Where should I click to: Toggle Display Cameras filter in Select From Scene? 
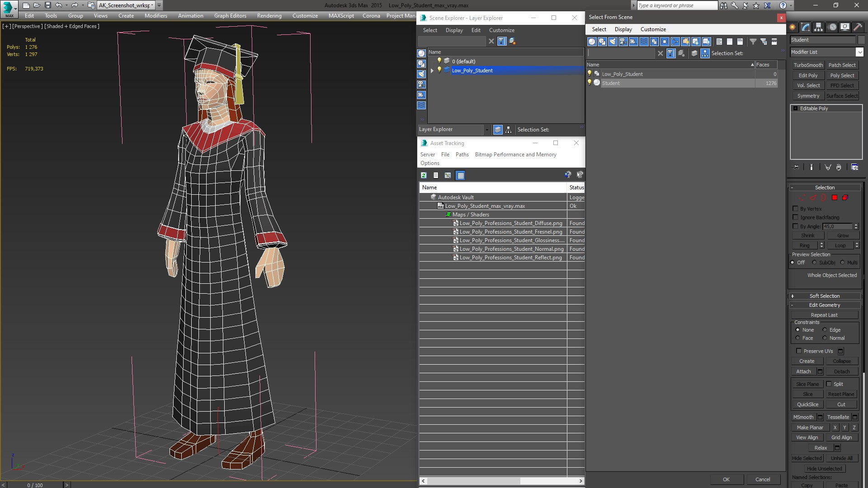pyautogui.click(x=623, y=42)
